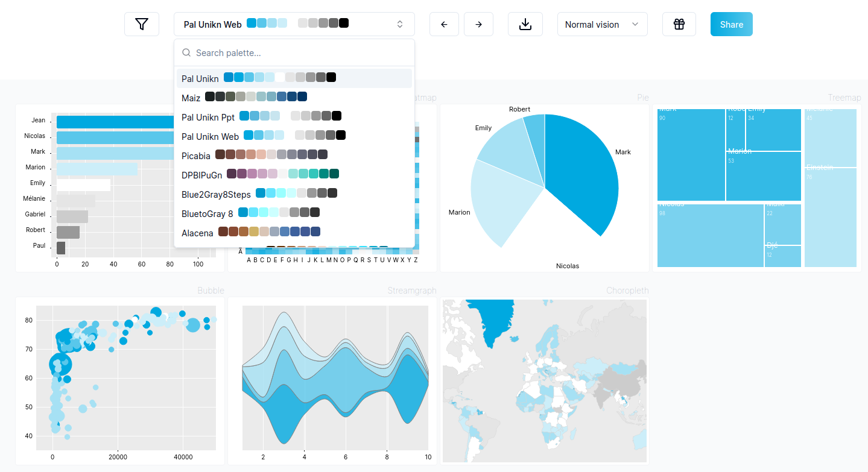Collapse the Pal Unikn Web palette selector
Viewport: 868px width, 472px height.
coord(294,24)
